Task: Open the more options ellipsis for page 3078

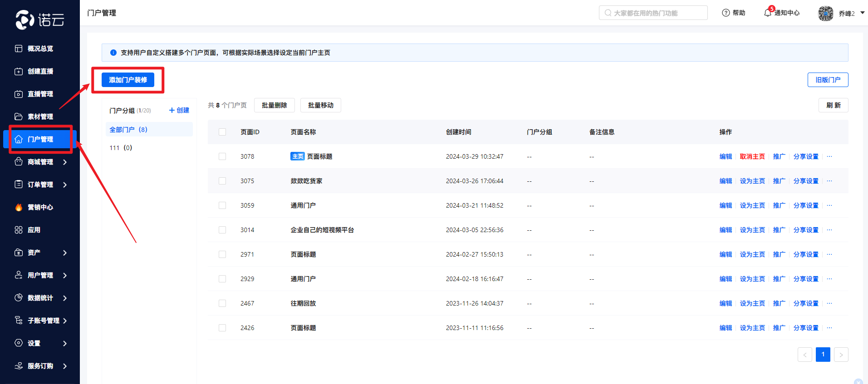Action: point(829,156)
